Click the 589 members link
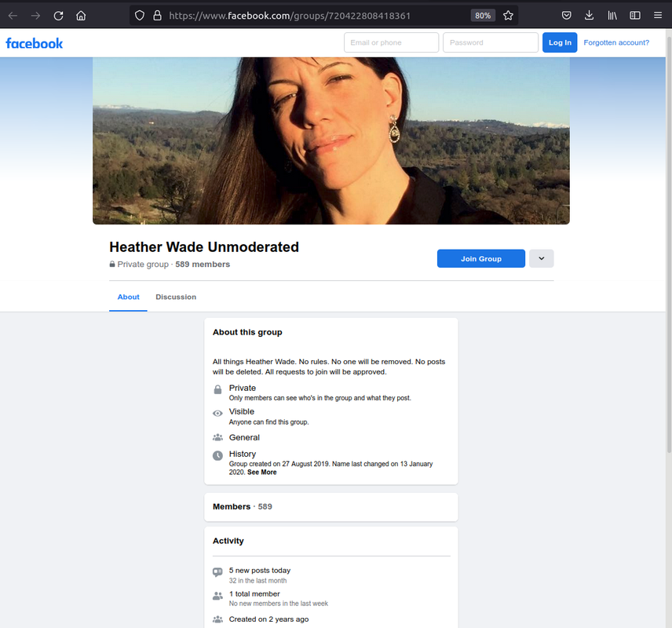Image resolution: width=672 pixels, height=628 pixels. point(203,264)
